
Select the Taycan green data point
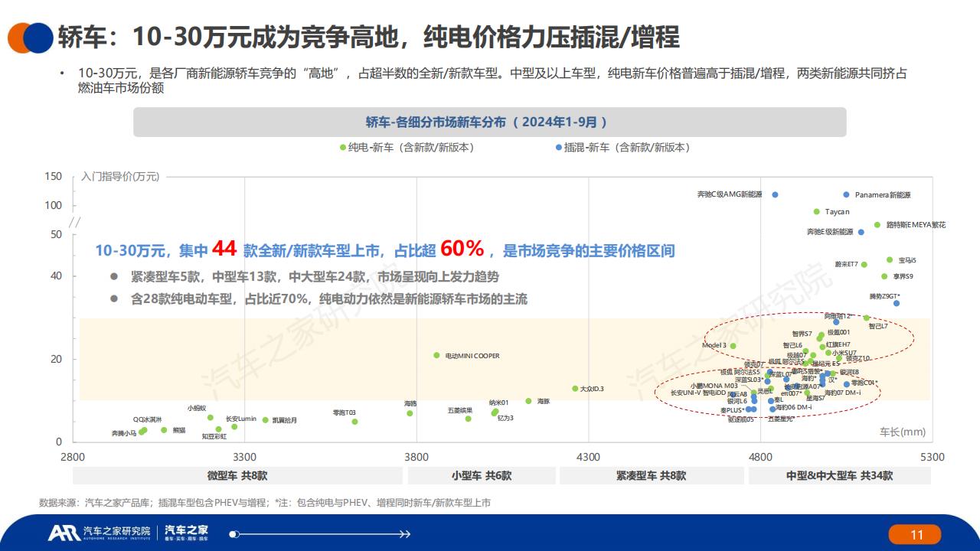[x=816, y=212]
